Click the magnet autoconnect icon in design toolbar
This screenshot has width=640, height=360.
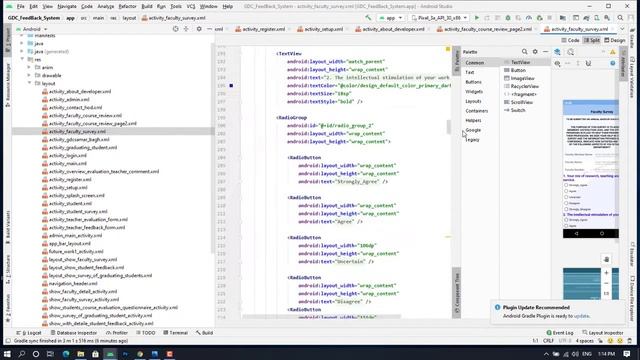coord(588,63)
